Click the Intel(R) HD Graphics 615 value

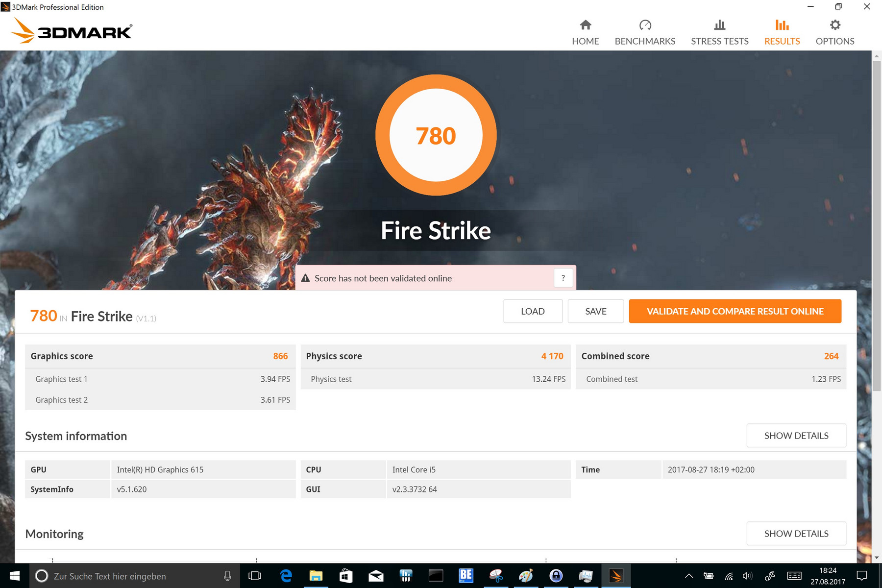(160, 470)
